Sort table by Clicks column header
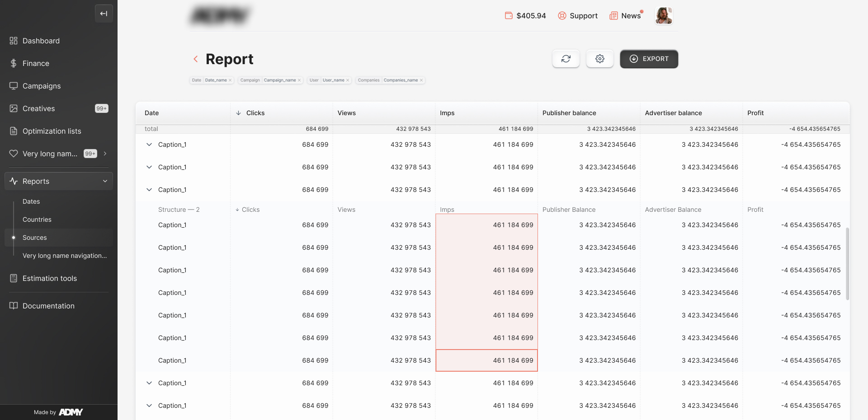This screenshot has width=868, height=420. [x=255, y=113]
